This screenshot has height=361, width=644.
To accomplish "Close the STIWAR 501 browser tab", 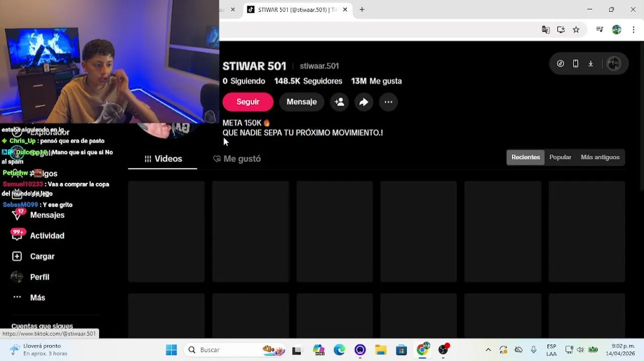I will pos(345,10).
